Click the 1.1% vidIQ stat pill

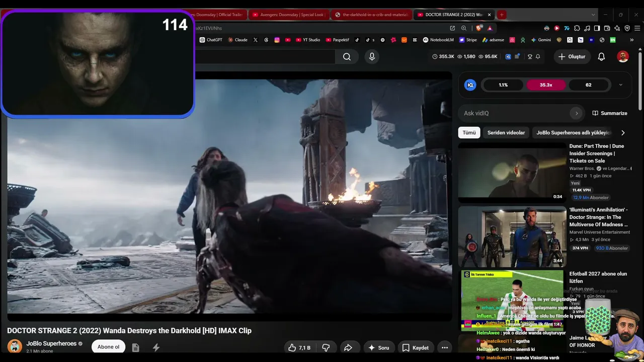coord(503,85)
